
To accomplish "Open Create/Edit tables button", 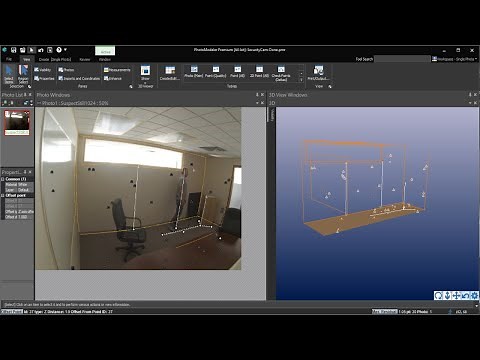I will tap(170, 73).
